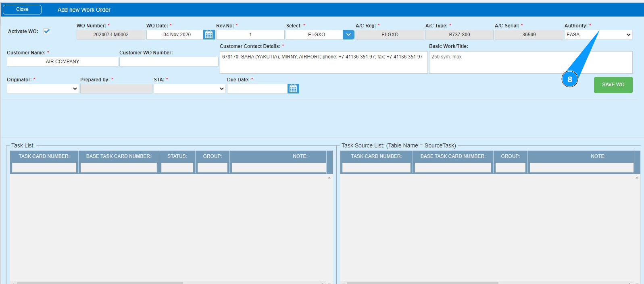This screenshot has width=644, height=284.
Task: Click the Customer Contact Details text area
Action: click(323, 62)
